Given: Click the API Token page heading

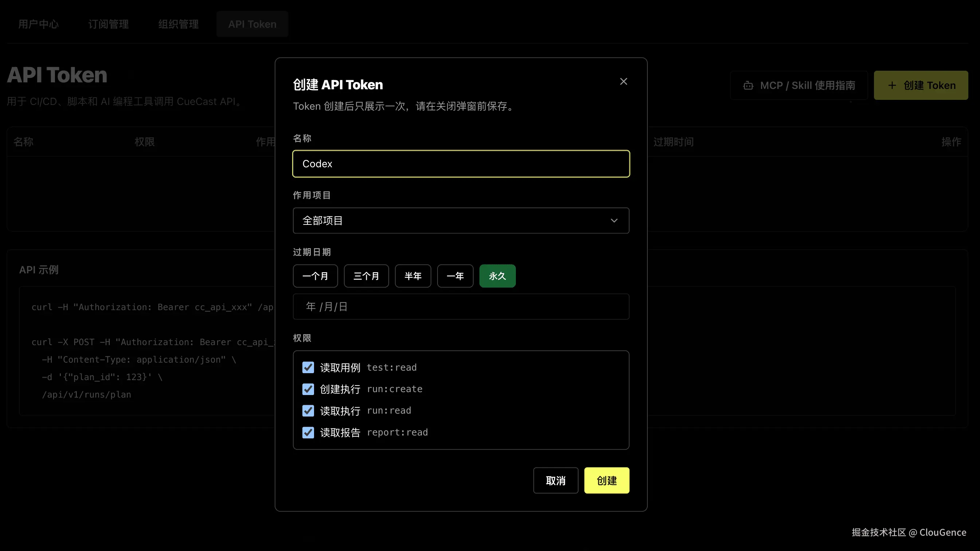Looking at the screenshot, I should coord(57,75).
